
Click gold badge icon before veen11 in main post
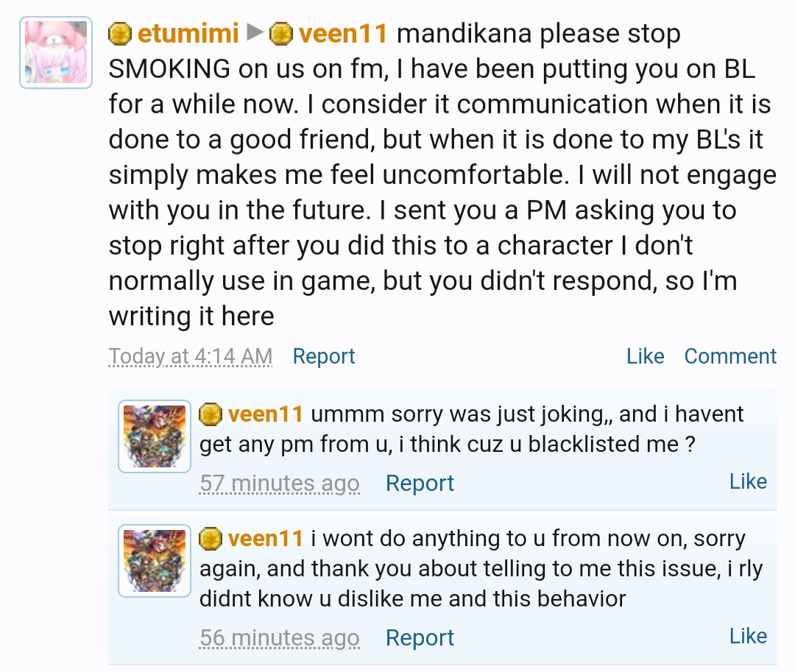tap(280, 34)
